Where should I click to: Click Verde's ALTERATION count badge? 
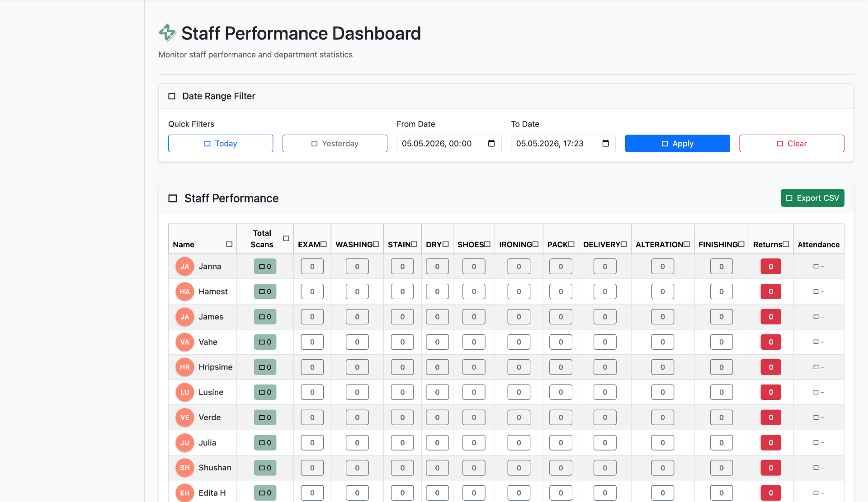coord(662,418)
